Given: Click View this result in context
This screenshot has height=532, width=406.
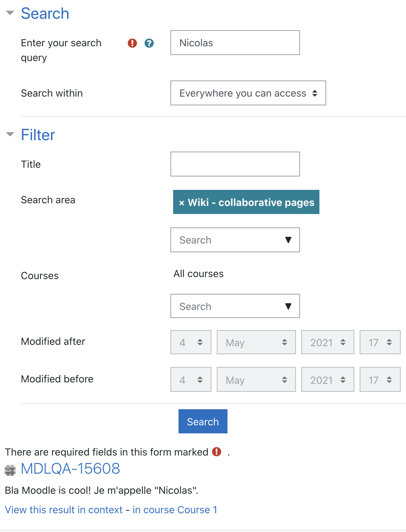Looking at the screenshot, I should (64, 510).
